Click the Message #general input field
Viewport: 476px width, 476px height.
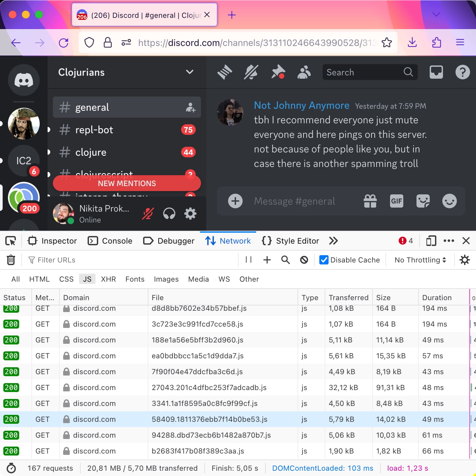point(295,201)
